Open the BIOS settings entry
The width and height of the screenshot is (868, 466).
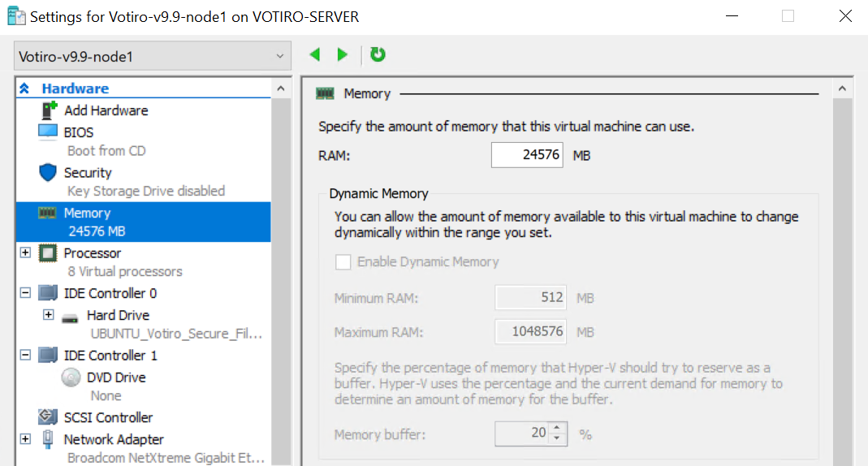point(79,132)
